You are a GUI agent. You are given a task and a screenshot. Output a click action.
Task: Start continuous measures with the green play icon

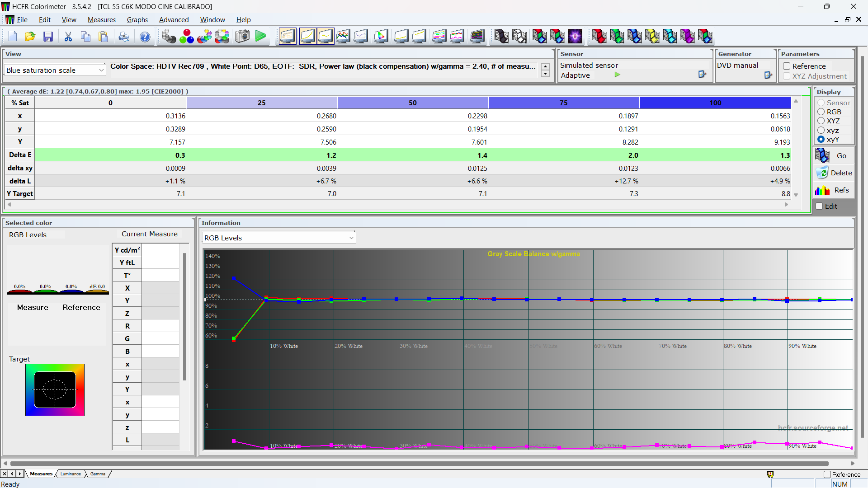[260, 36]
